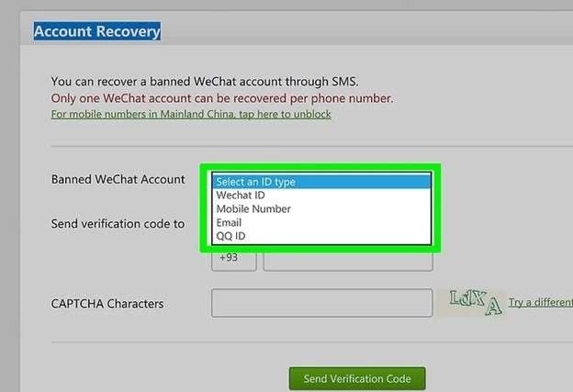Click the divider line below the Mainland China link

coord(312,146)
